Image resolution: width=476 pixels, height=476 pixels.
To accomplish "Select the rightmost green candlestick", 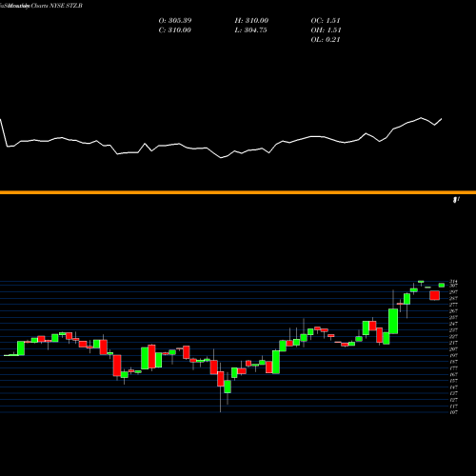I will click(442, 285).
